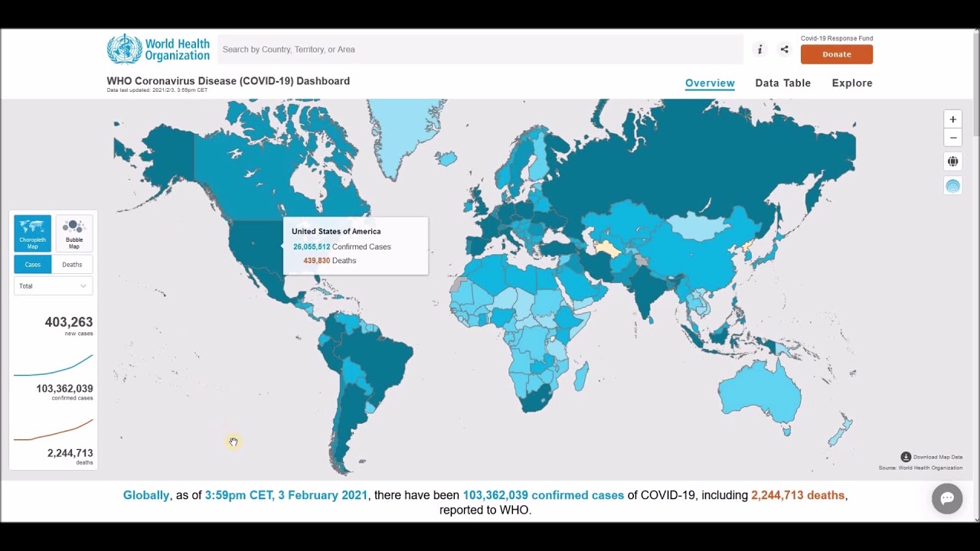The width and height of the screenshot is (980, 551).
Task: Click the World Health Organization logo
Action: [158, 49]
